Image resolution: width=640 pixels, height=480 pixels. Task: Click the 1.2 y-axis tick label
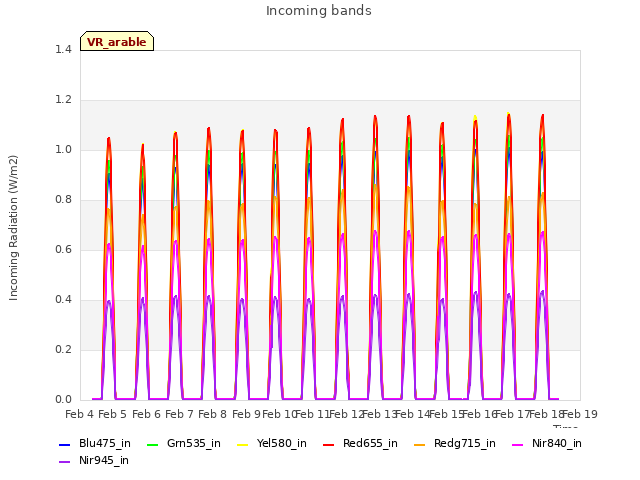click(x=63, y=100)
